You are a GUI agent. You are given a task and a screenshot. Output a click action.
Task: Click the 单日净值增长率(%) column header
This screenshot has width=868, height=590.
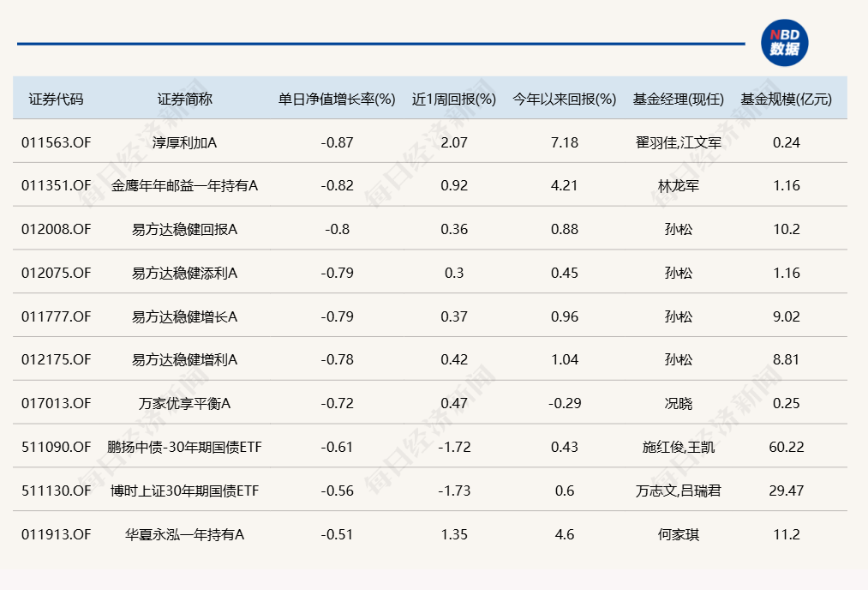click(337, 99)
